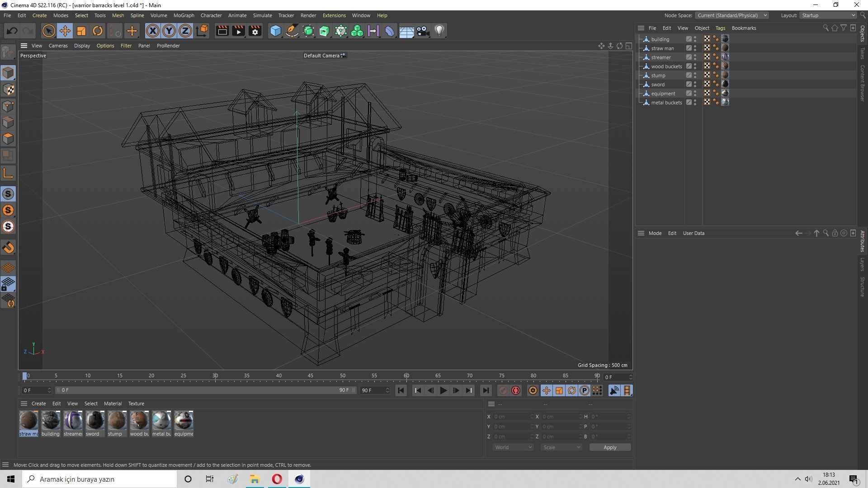The image size is (868, 488).
Task: Switch to Model mode in left palette
Action: click(8, 73)
